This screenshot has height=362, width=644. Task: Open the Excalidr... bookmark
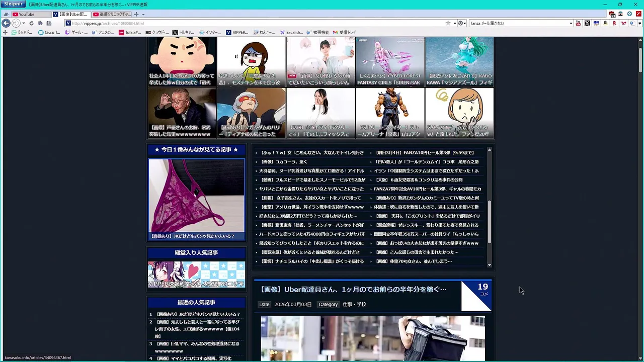coord(291,32)
